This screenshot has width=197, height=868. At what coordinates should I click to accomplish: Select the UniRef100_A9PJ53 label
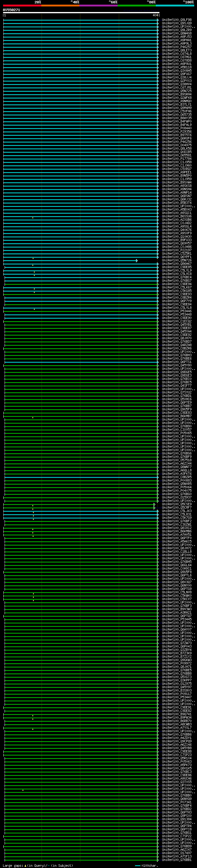click(177, 37)
